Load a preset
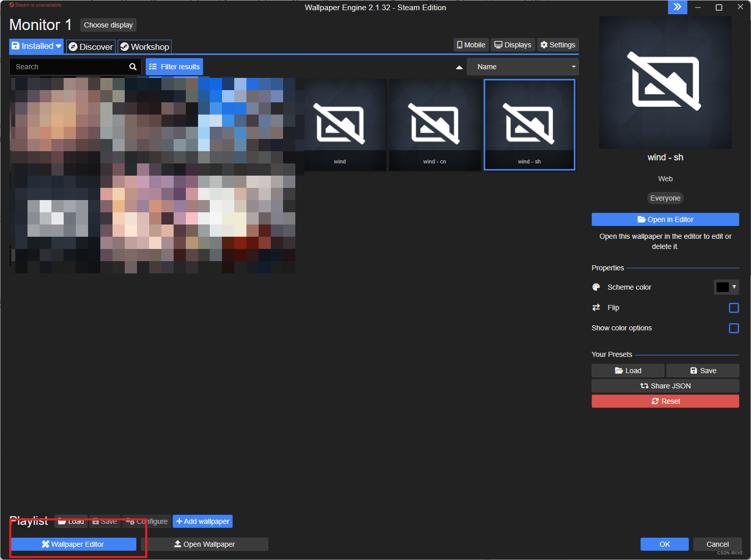Viewport: 751px width, 560px height. (x=628, y=371)
